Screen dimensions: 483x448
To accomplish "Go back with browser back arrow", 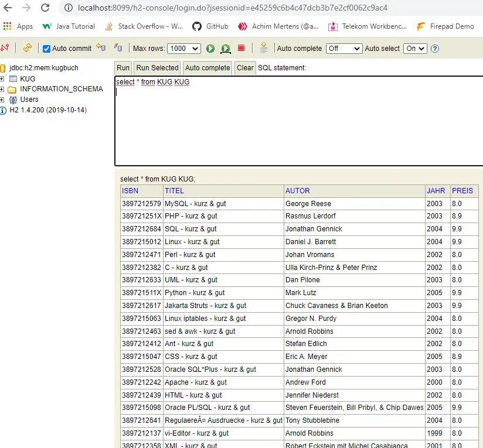I will pyautogui.click(x=8, y=8).
